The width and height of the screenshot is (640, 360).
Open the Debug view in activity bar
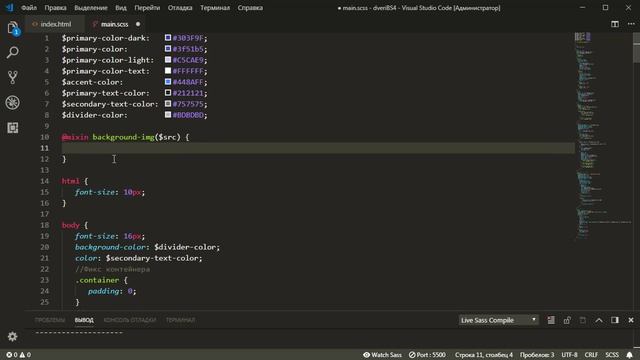click(x=13, y=102)
